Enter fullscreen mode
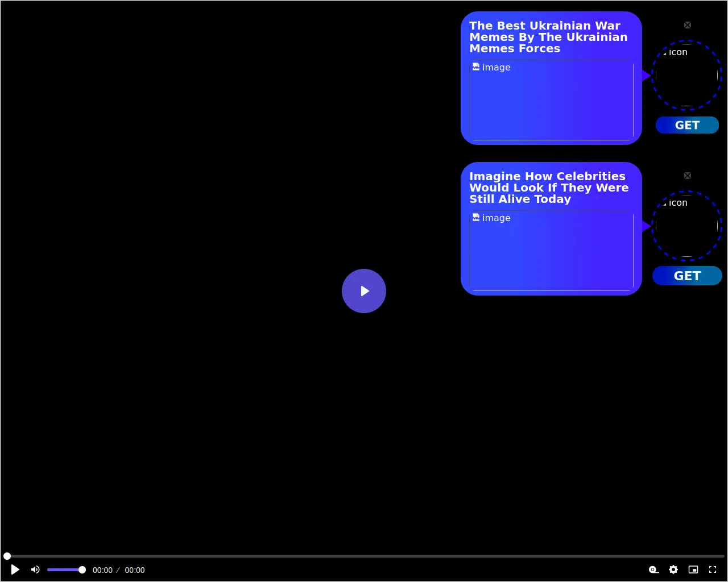Image resolution: width=728 pixels, height=582 pixels. pyautogui.click(x=713, y=569)
